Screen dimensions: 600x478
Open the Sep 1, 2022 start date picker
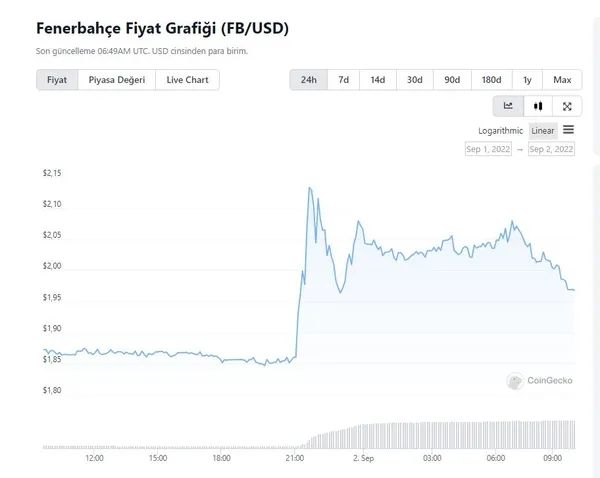(489, 149)
